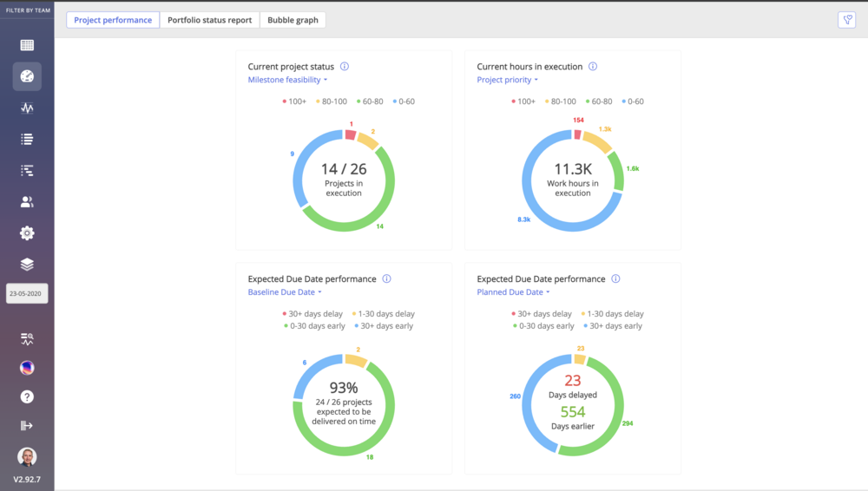
Task: Click the 23-05-2020 date field
Action: [27, 294]
